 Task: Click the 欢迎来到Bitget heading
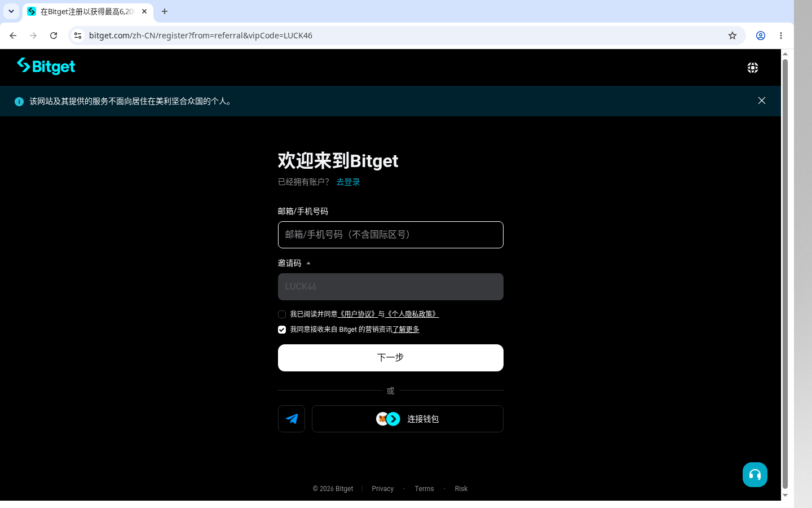(338, 161)
